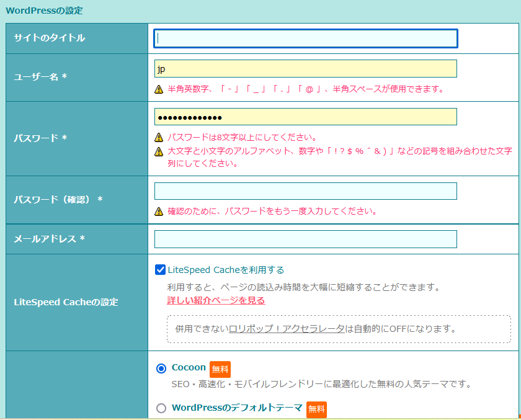Click the warning icon beside the username character rule
Viewport: 521px width, 420px height.
click(159, 89)
